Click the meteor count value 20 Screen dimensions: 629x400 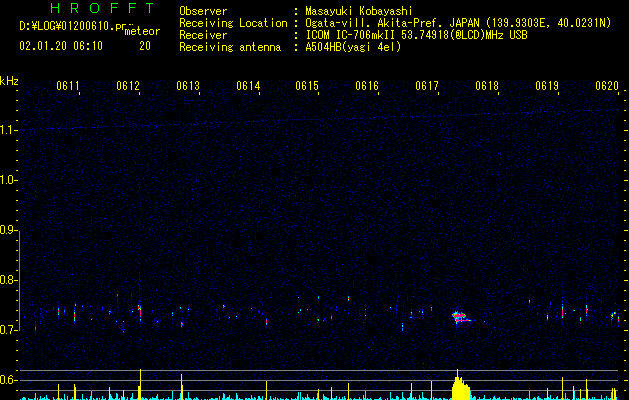coord(145,46)
